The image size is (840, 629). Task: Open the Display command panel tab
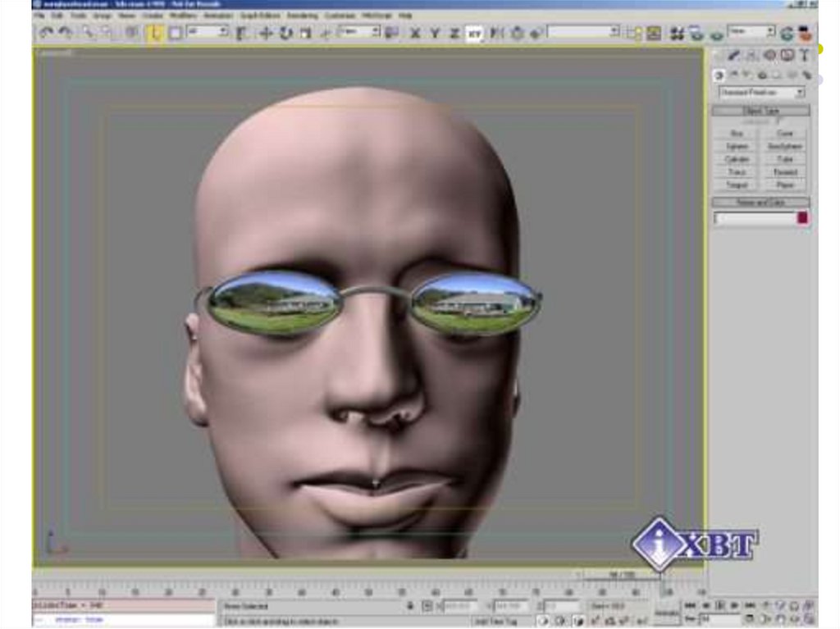point(787,55)
